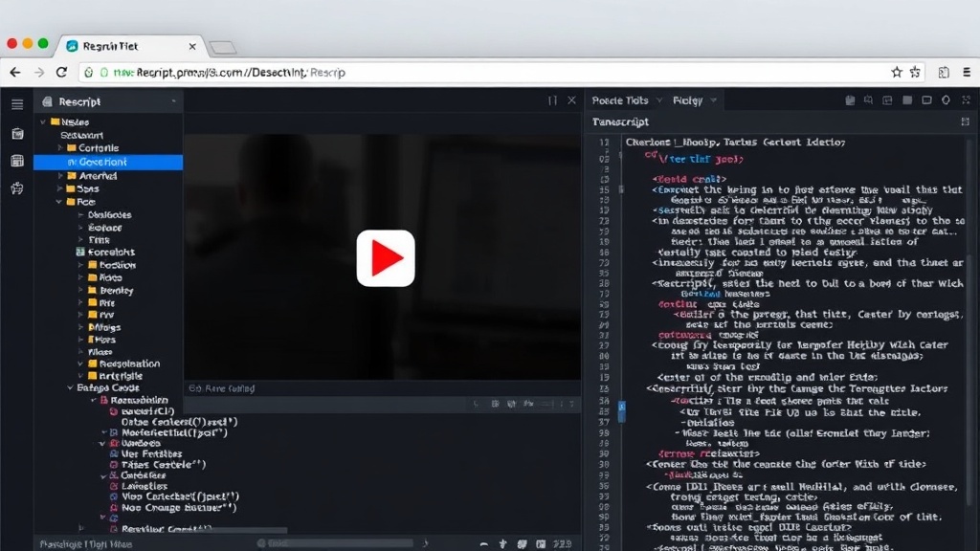Click the layout grid icon in the right toolbar
The height and width of the screenshot is (551, 980).
[x=887, y=99]
